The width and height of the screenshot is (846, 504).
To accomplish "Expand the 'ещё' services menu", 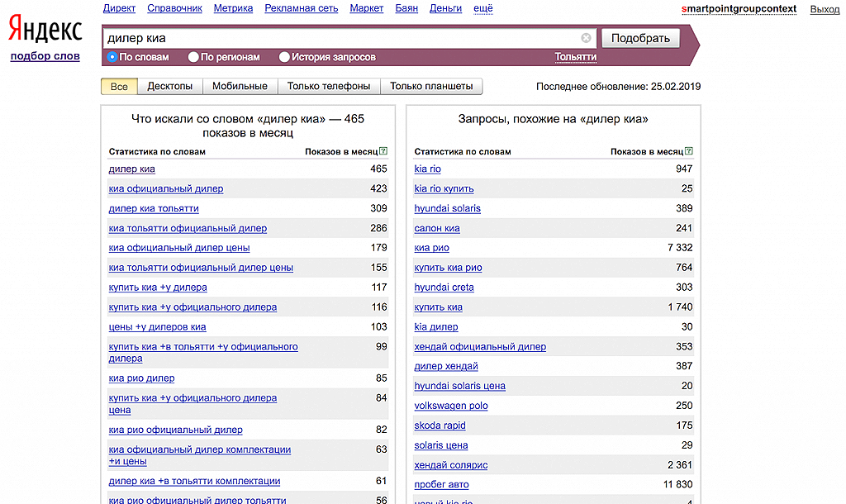I will pyautogui.click(x=482, y=8).
